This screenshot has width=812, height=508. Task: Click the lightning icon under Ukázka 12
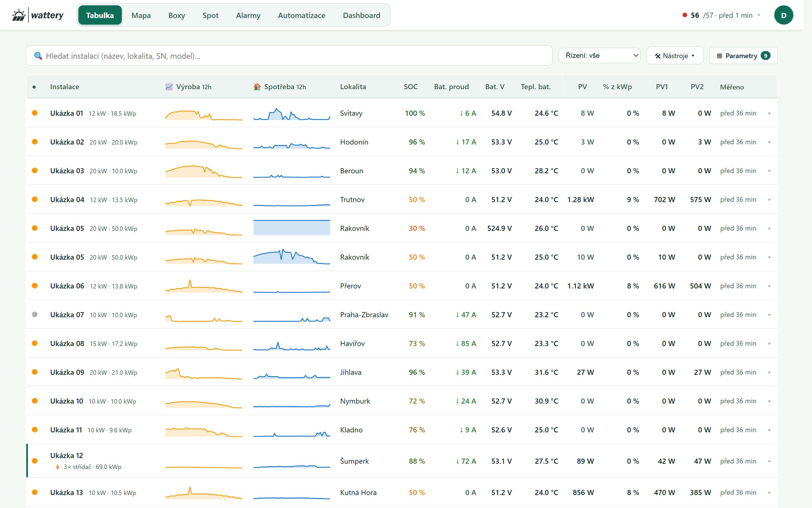tap(58, 467)
